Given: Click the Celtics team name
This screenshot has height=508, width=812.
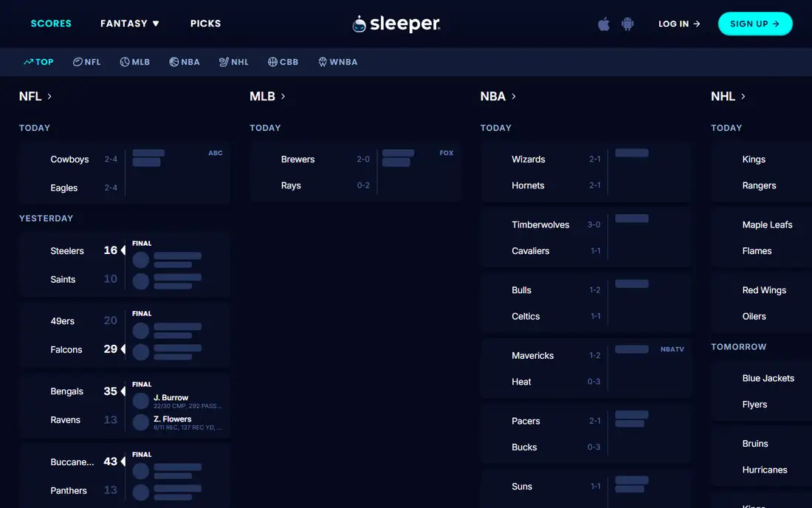Looking at the screenshot, I should click(526, 317).
